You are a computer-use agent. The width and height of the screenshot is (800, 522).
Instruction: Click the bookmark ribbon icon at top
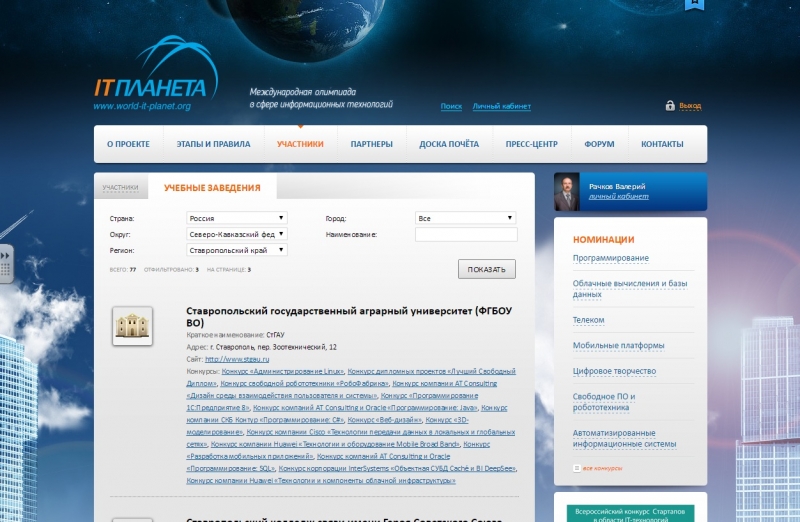694,4
